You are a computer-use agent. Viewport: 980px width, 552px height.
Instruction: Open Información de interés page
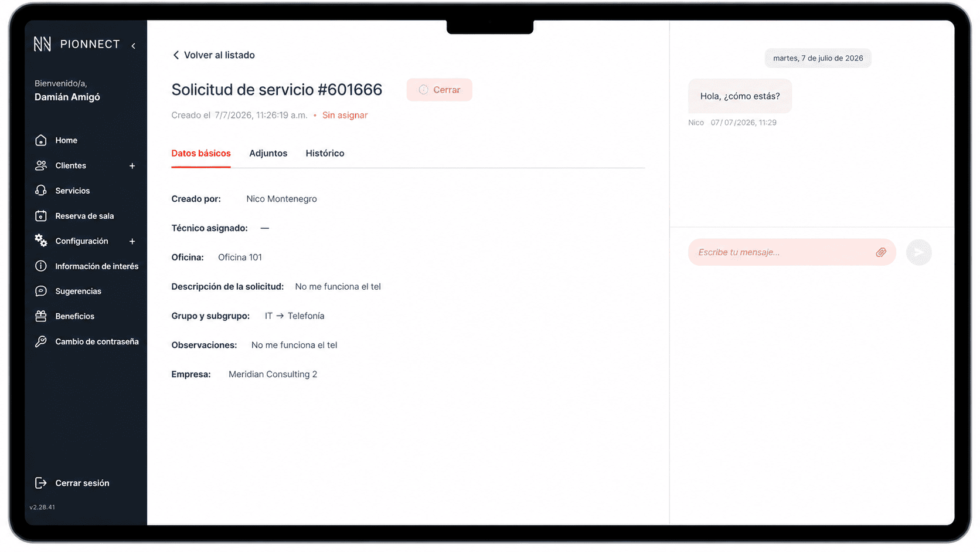pyautogui.click(x=97, y=266)
